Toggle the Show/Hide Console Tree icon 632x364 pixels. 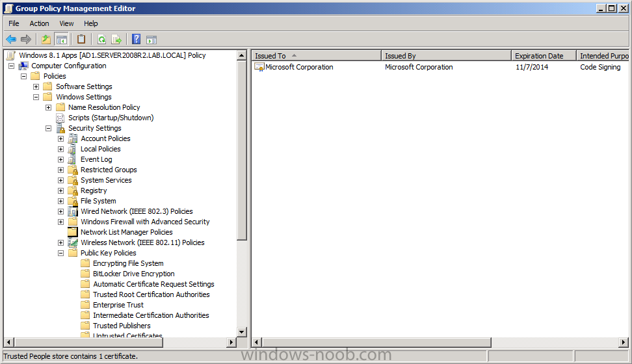click(61, 40)
